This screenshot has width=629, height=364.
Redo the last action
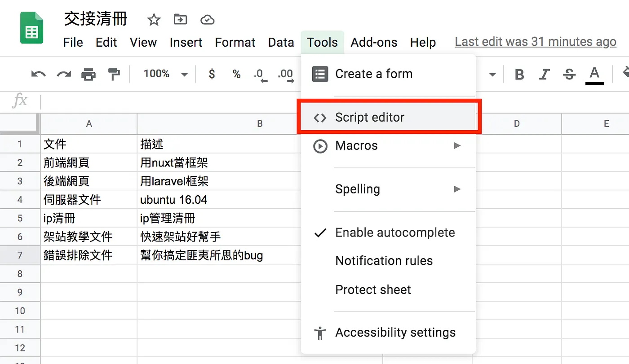[x=64, y=74]
